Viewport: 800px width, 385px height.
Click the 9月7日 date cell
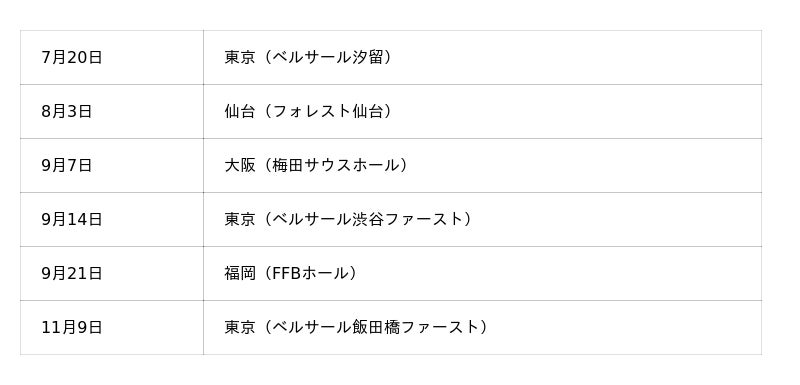click(x=112, y=166)
